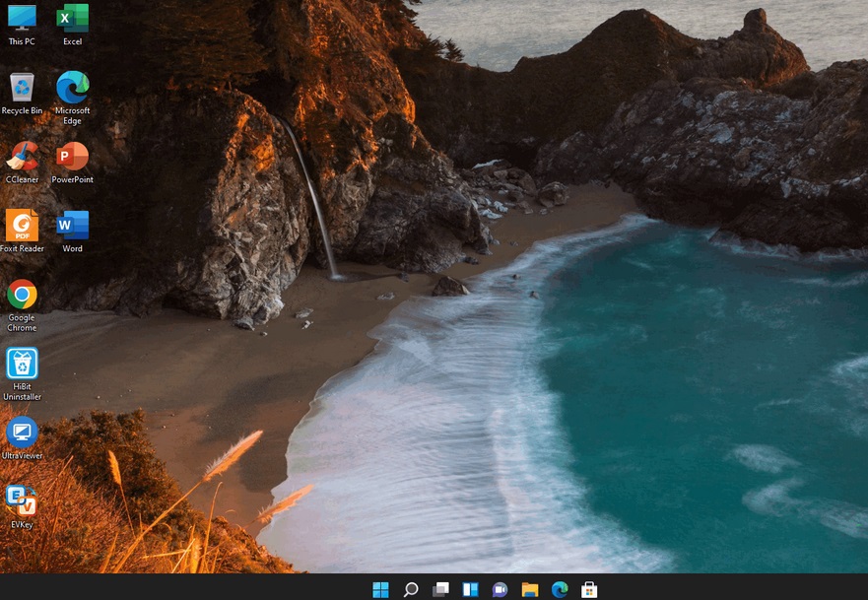Open the Windows Start menu

(380, 589)
